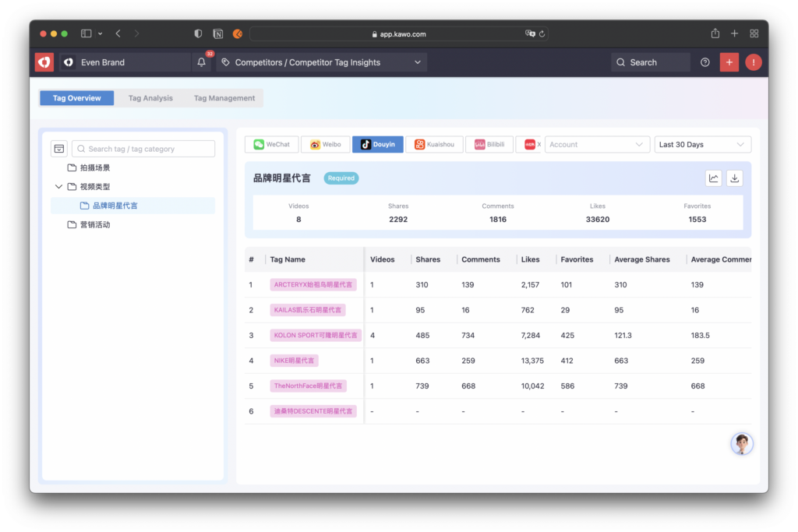
Task: Open the Safari sidebar toggle
Action: 87,33
